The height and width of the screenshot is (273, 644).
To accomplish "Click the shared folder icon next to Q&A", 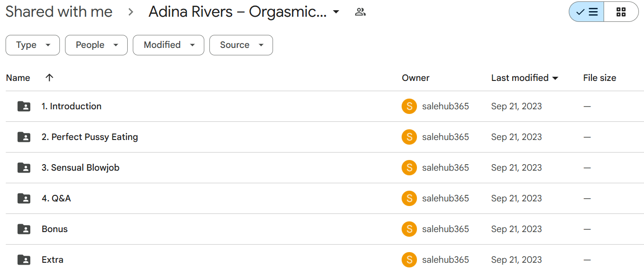I will coord(24,199).
